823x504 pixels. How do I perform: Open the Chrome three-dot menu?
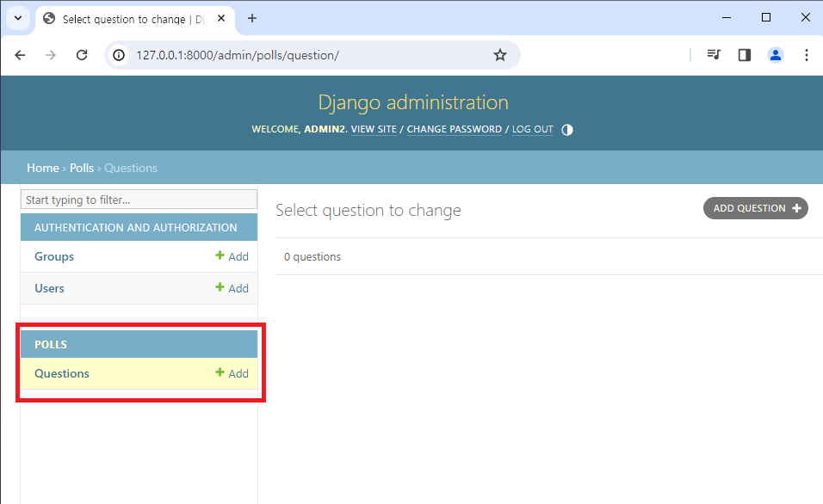(806, 55)
